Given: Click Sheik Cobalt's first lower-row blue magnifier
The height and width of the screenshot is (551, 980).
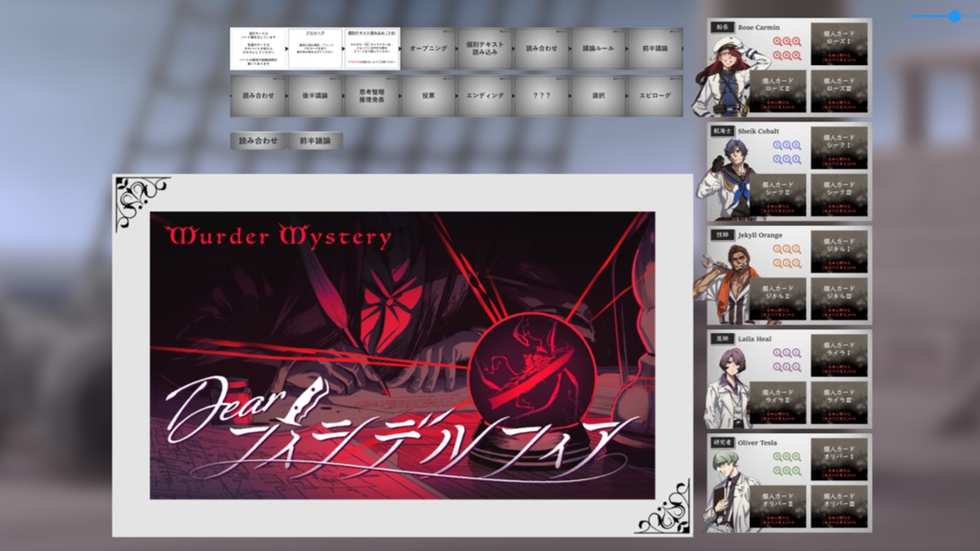Looking at the screenshot, I should coord(777,160).
